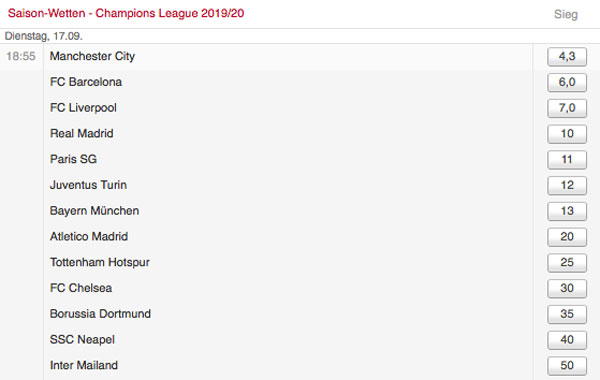Pick the 35 odds for Borussia Dortmund
This screenshot has width=600, height=380.
567,314
